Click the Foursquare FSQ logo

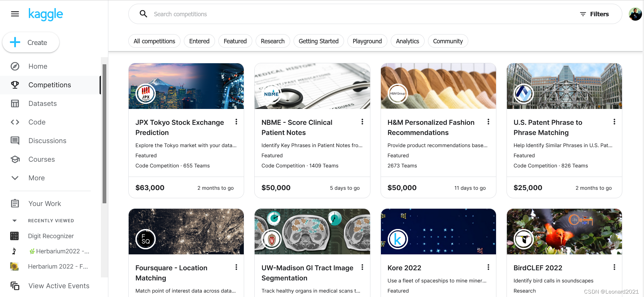146,239
